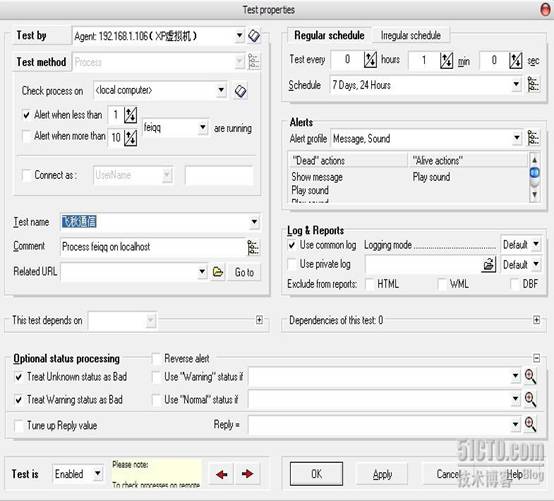Image resolution: width=554 pixels, height=501 pixels.
Task: Click the properties icon beside Test method
Action: pos(254,62)
